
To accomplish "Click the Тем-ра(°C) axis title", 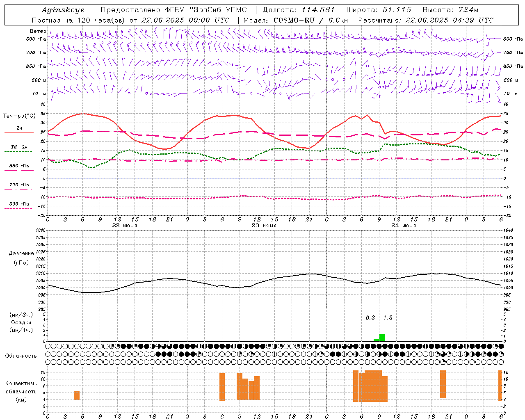I will pos(19,116).
